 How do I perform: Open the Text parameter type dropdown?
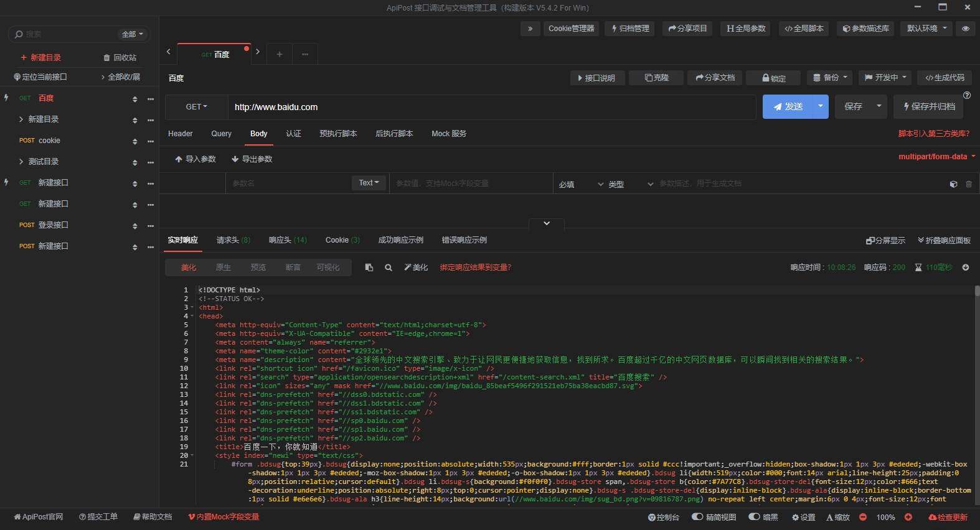tap(369, 183)
